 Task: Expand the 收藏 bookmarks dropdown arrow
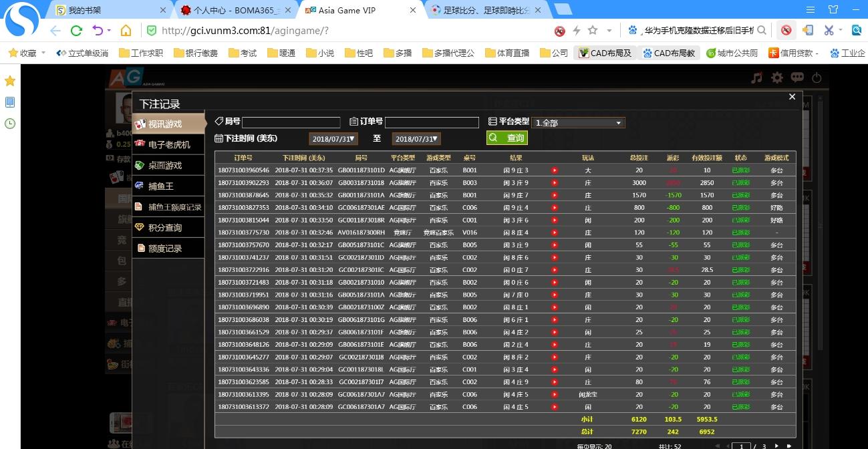click(43, 53)
